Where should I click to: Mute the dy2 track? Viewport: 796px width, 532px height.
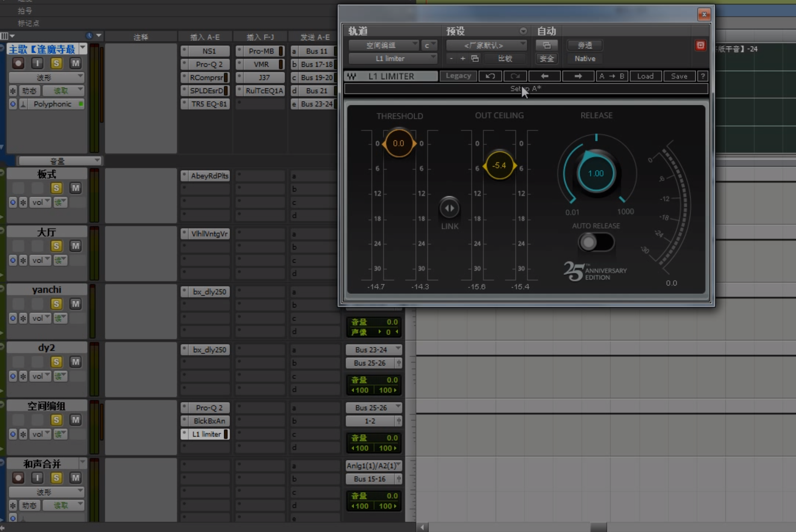[75, 362]
